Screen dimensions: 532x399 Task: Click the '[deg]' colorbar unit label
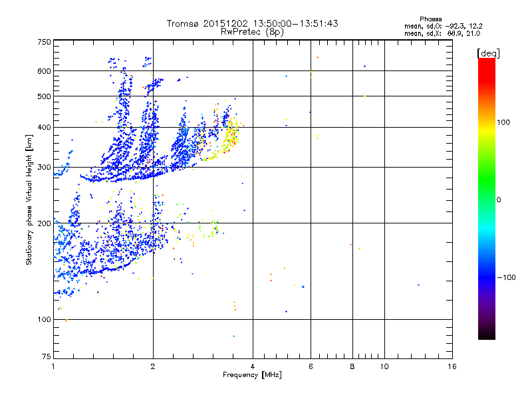488,53
